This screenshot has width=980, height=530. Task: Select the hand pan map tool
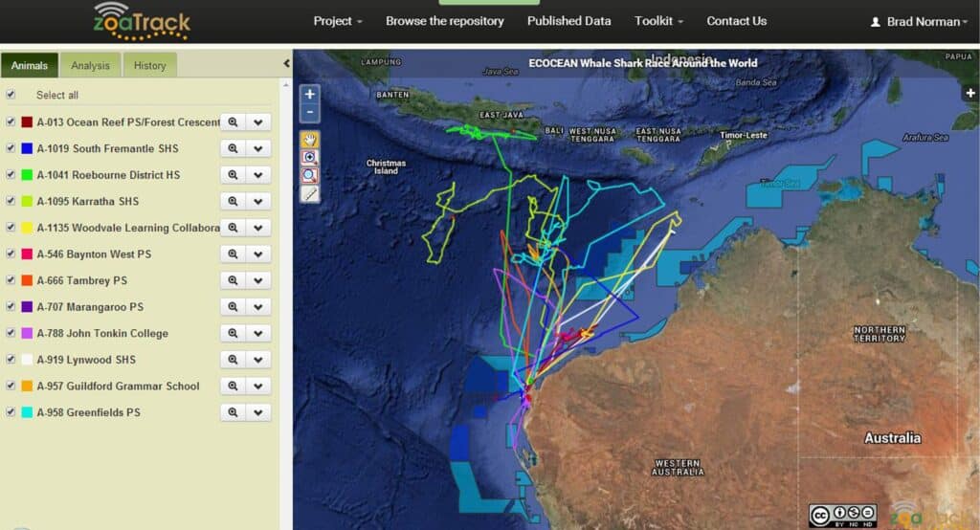(x=309, y=140)
